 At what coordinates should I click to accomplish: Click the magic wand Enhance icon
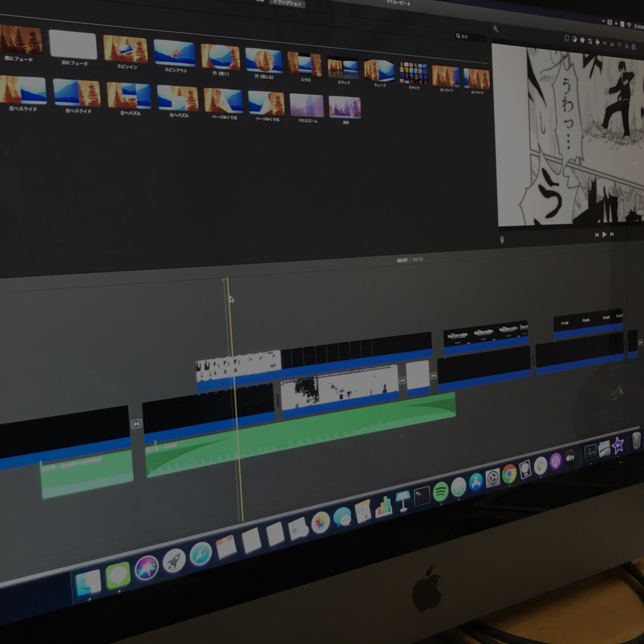click(x=496, y=28)
